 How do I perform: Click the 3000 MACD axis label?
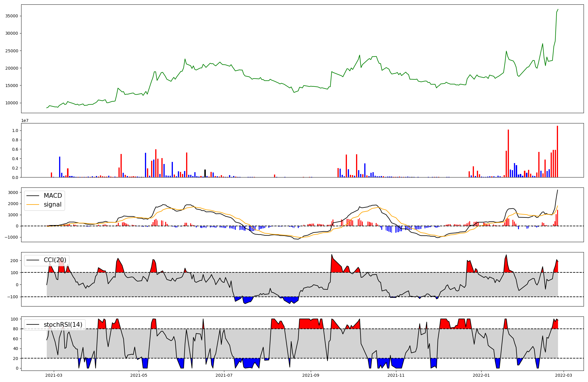(13, 192)
